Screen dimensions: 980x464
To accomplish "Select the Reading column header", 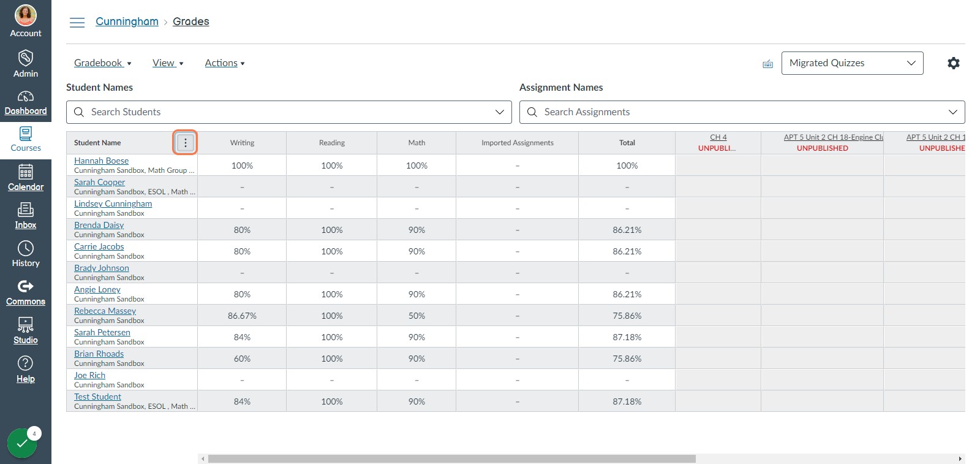I will [x=332, y=143].
